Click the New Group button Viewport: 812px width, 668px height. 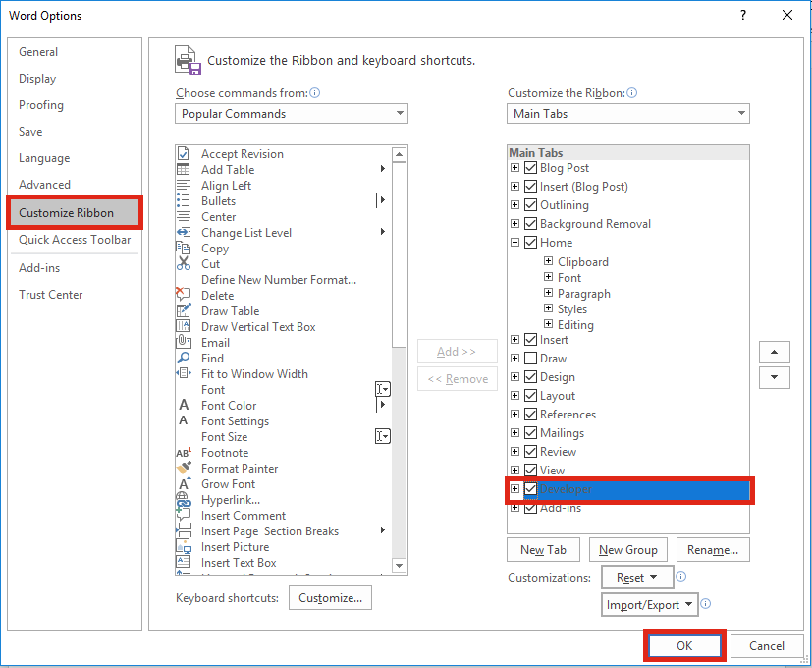(x=627, y=549)
